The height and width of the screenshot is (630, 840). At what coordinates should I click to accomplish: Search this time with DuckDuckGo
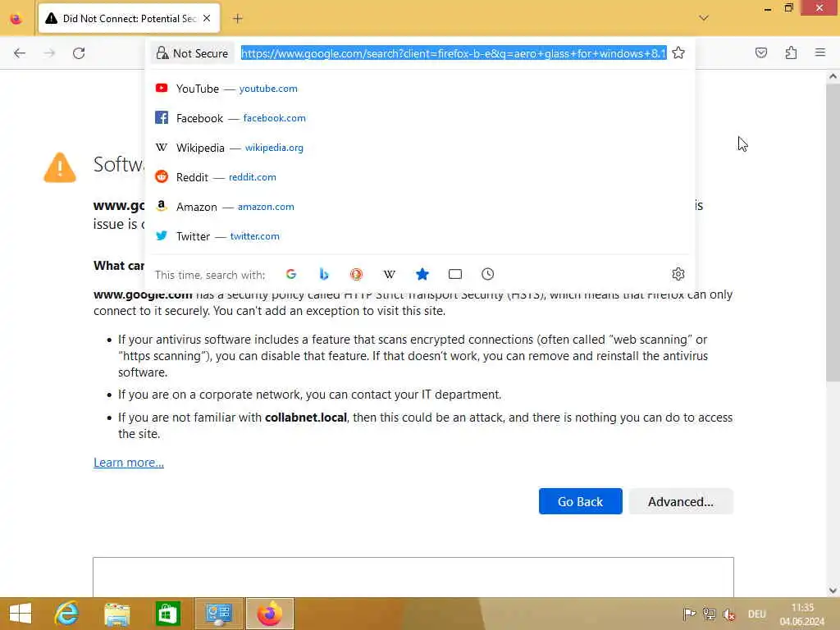pyautogui.click(x=357, y=274)
